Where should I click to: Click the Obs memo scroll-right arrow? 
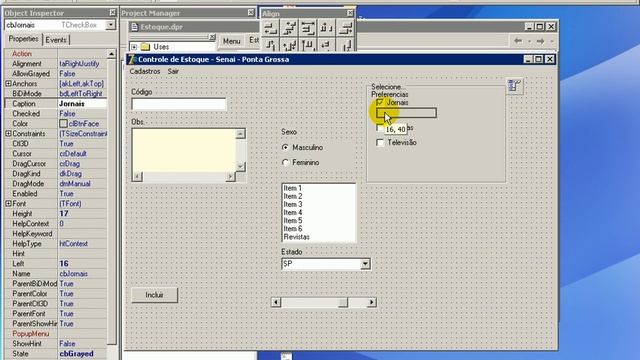[231, 176]
